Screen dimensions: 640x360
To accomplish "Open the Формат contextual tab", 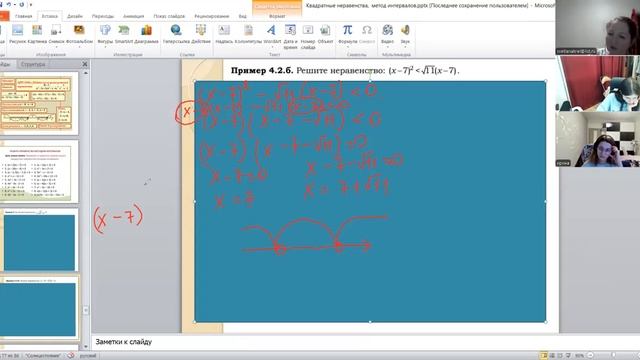I will 277,16.
